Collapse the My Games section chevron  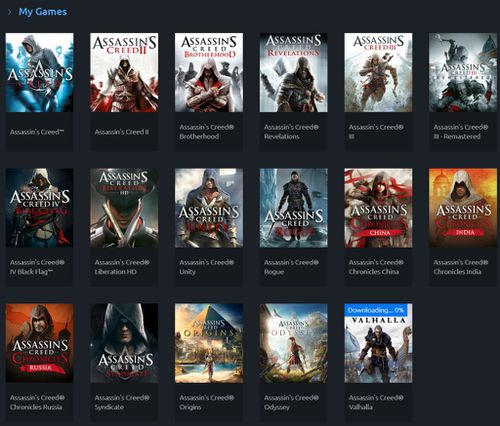pos(9,12)
